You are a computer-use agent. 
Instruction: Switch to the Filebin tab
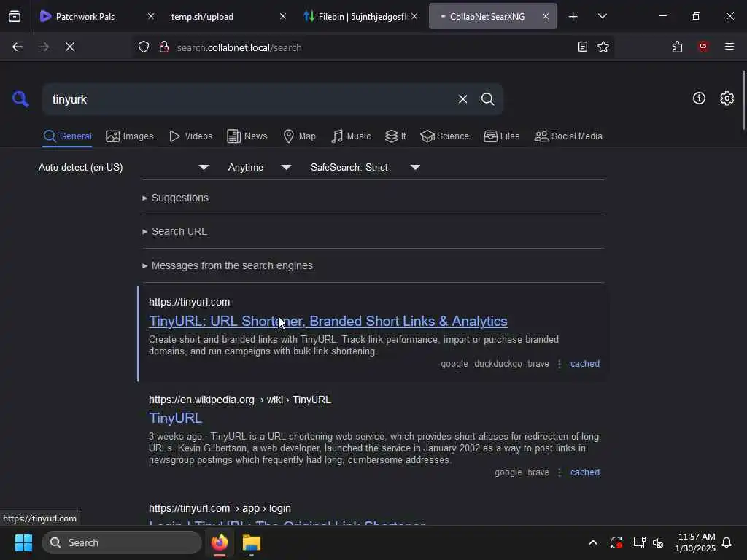pos(357,16)
